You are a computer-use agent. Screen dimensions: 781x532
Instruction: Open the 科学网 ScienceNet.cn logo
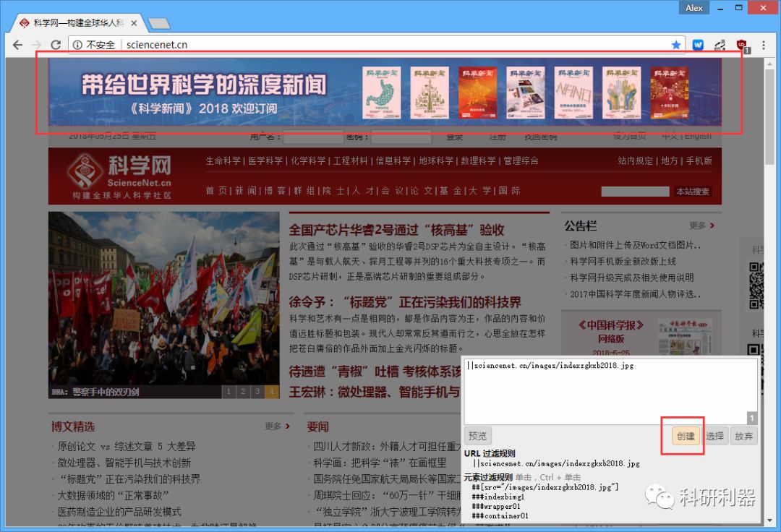click(121, 176)
